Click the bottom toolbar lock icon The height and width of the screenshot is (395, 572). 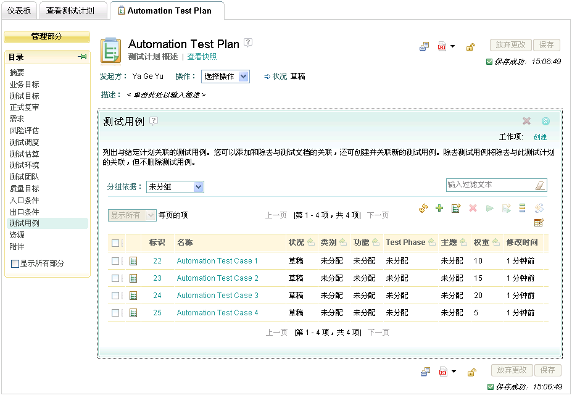[471, 372]
